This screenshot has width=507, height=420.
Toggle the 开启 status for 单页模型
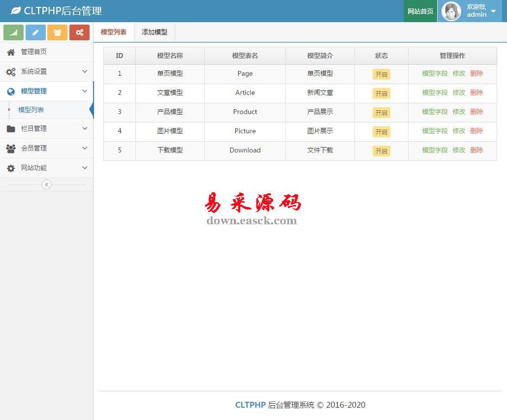click(381, 74)
